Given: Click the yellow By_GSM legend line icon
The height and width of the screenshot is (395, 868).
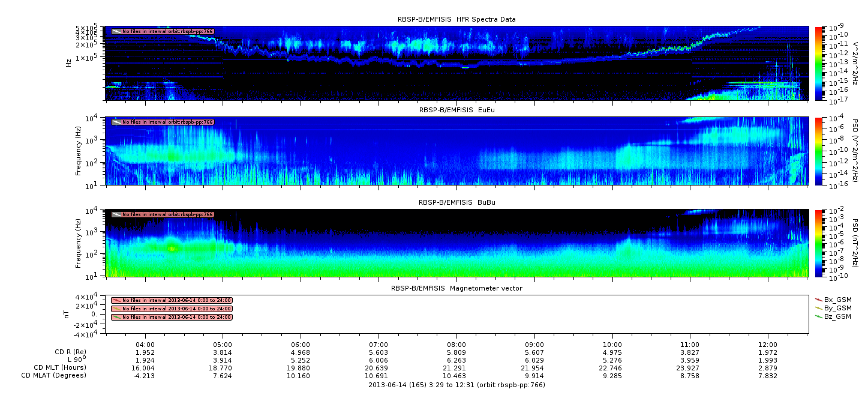Looking at the screenshot, I should [x=818, y=307].
